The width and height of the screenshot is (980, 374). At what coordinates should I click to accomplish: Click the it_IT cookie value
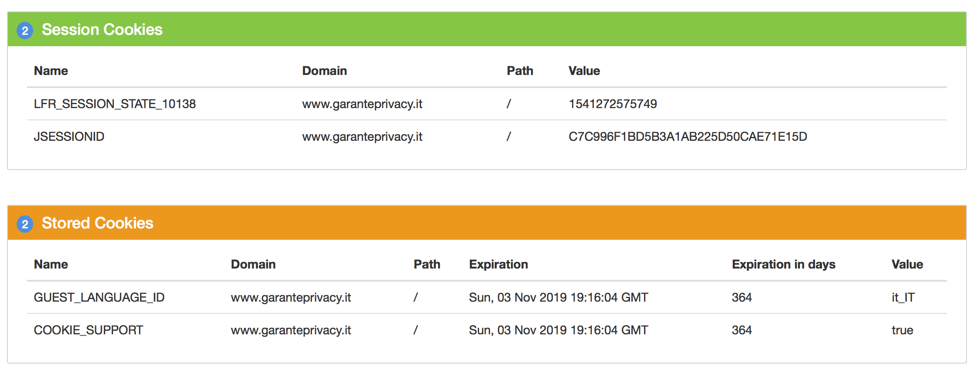pyautogui.click(x=903, y=298)
